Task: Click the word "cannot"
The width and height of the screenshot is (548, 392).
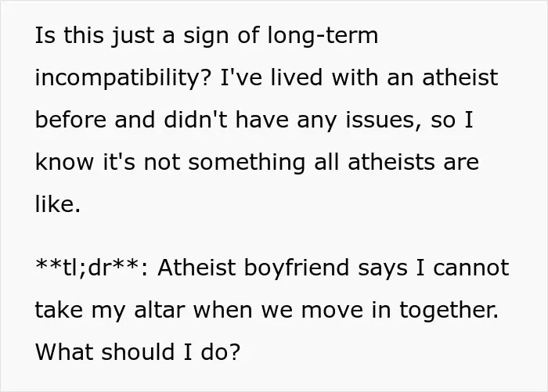Action: click(471, 268)
